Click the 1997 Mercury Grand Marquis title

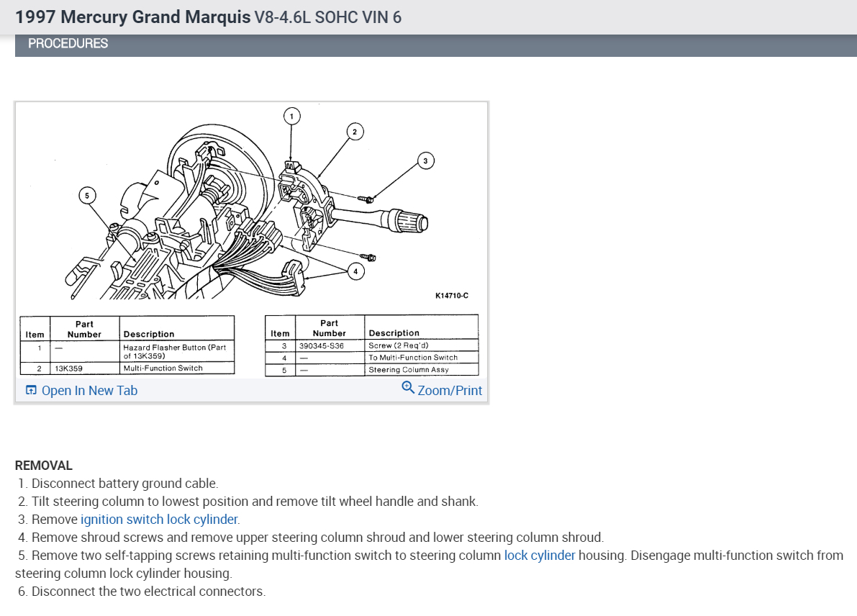pyautogui.click(x=133, y=17)
